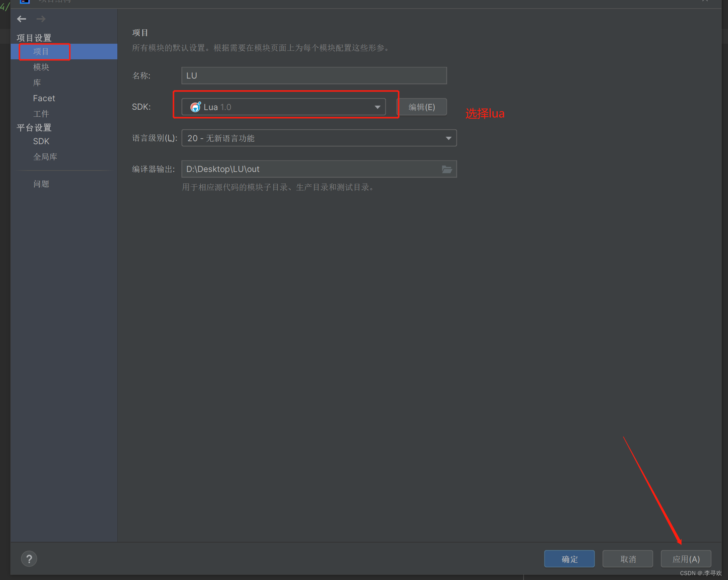Select SDK under platform settings
This screenshot has width=728, height=580.
(41, 141)
